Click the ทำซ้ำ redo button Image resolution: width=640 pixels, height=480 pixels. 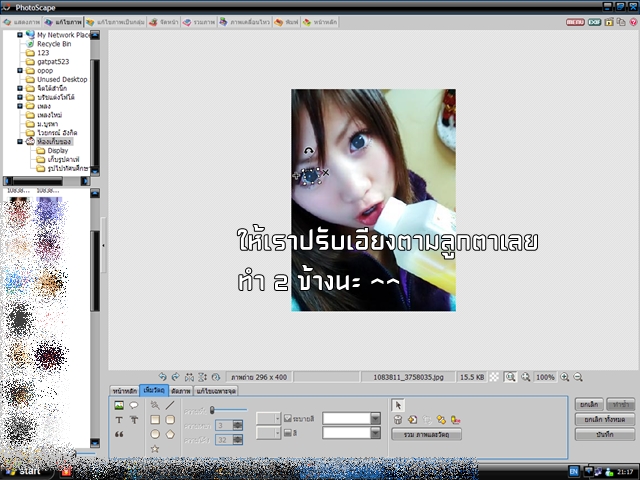pos(620,404)
